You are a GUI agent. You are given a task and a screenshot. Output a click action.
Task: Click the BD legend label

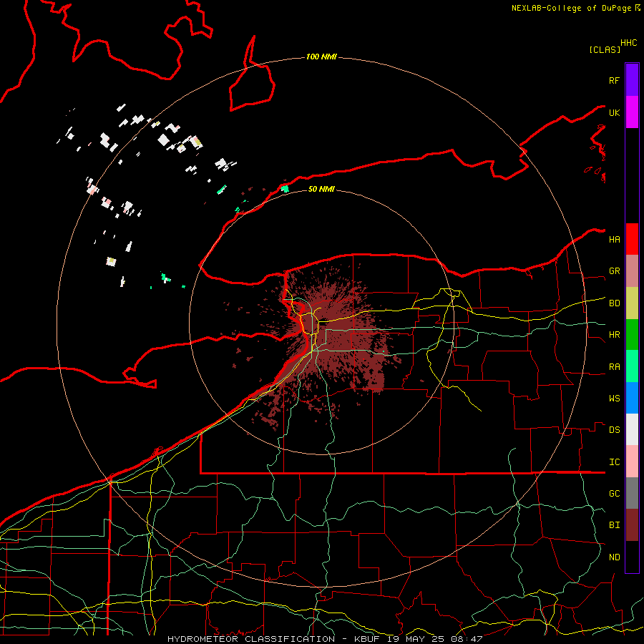615,303
